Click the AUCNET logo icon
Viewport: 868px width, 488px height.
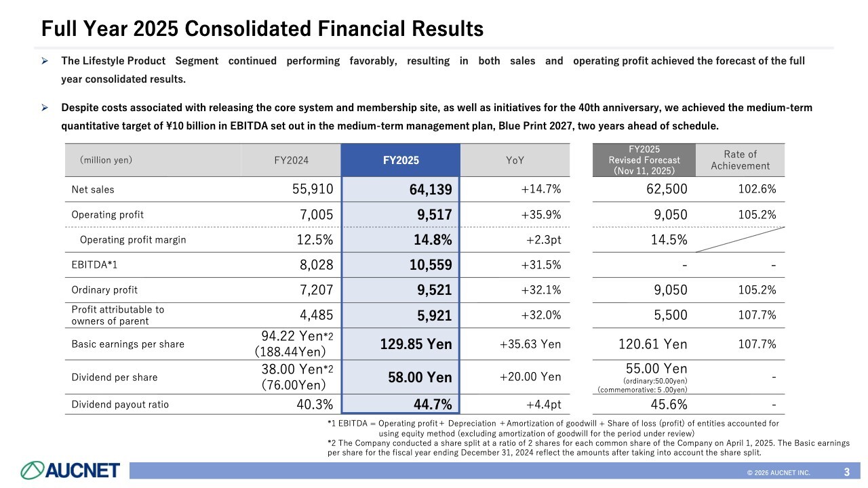[x=33, y=470]
